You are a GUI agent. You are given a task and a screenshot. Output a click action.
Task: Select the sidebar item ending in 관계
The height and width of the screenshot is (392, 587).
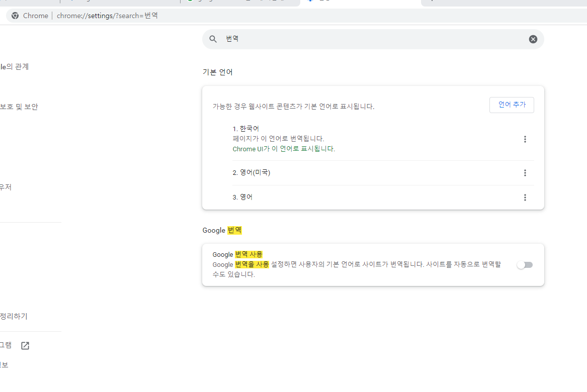click(14, 66)
